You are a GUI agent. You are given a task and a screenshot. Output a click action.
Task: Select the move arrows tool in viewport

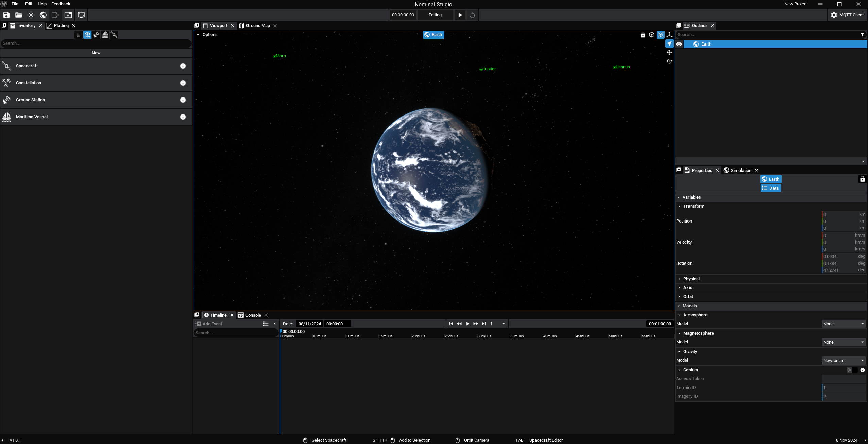[669, 52]
